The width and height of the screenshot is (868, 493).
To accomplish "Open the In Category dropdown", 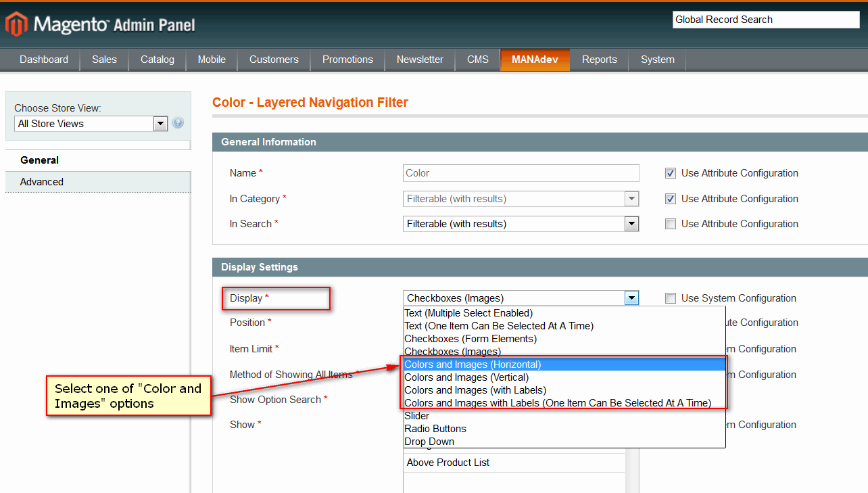I will click(521, 199).
